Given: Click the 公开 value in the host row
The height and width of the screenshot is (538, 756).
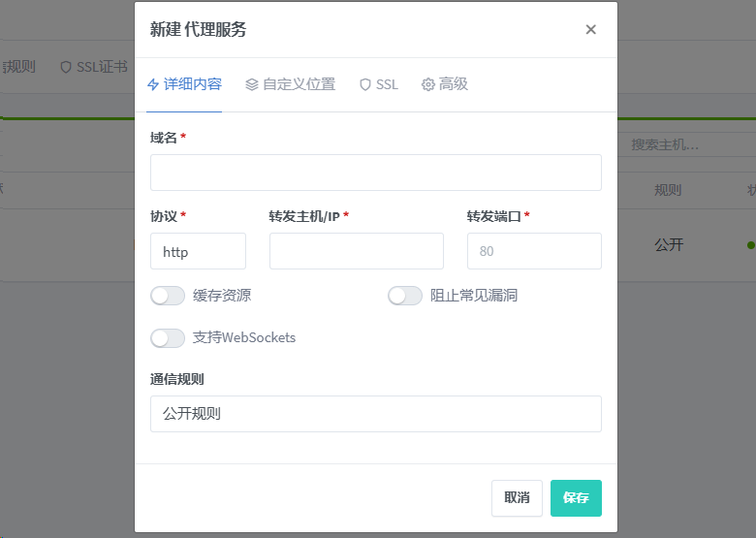Looking at the screenshot, I should (668, 245).
